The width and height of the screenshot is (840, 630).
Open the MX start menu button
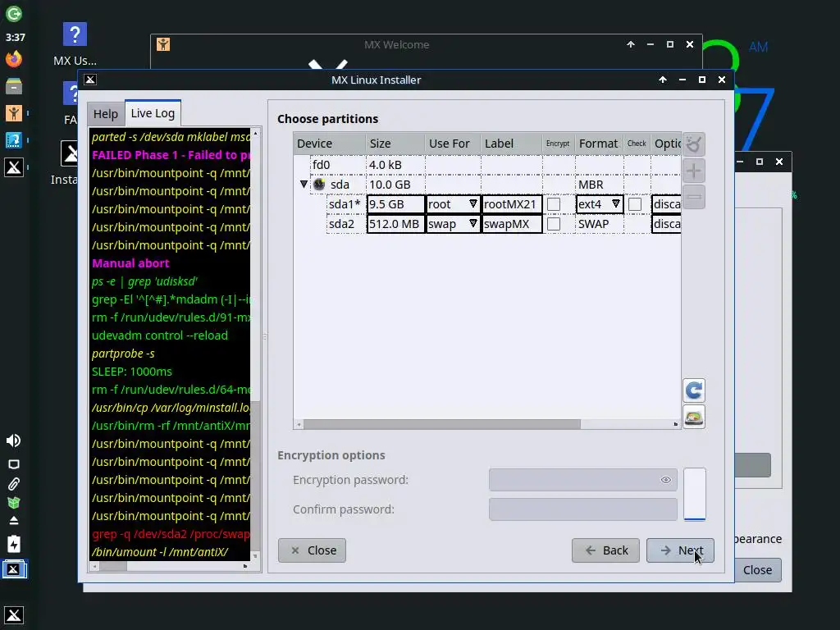coord(14,614)
